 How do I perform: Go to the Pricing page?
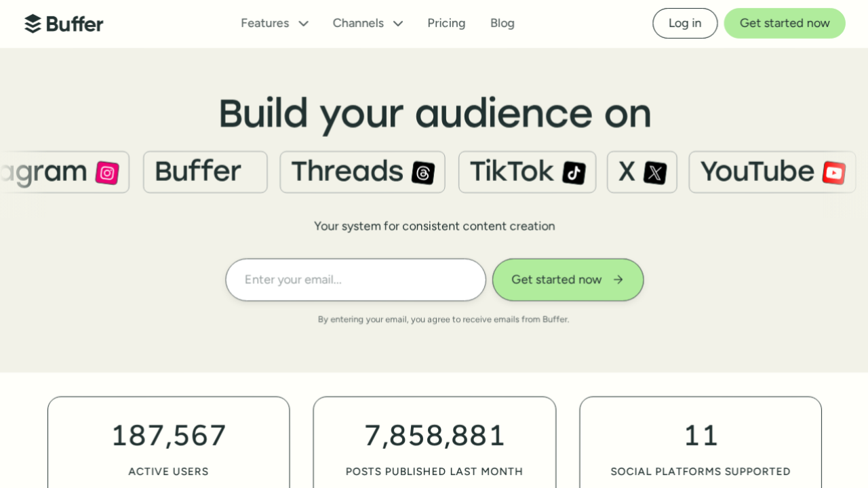point(446,23)
